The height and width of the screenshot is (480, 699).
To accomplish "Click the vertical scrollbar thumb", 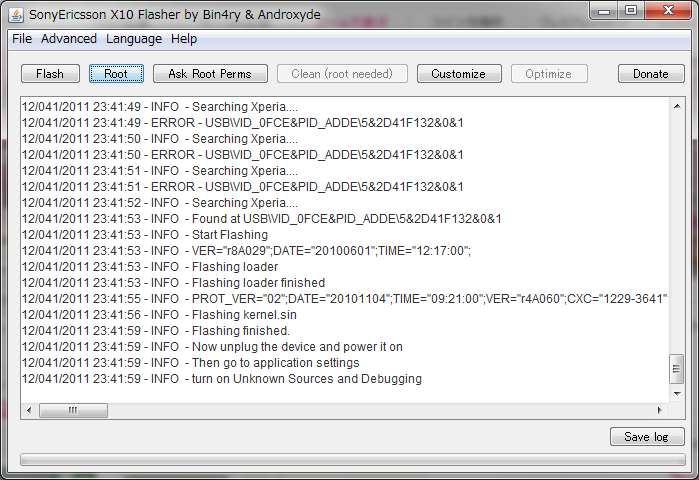I will point(677,369).
